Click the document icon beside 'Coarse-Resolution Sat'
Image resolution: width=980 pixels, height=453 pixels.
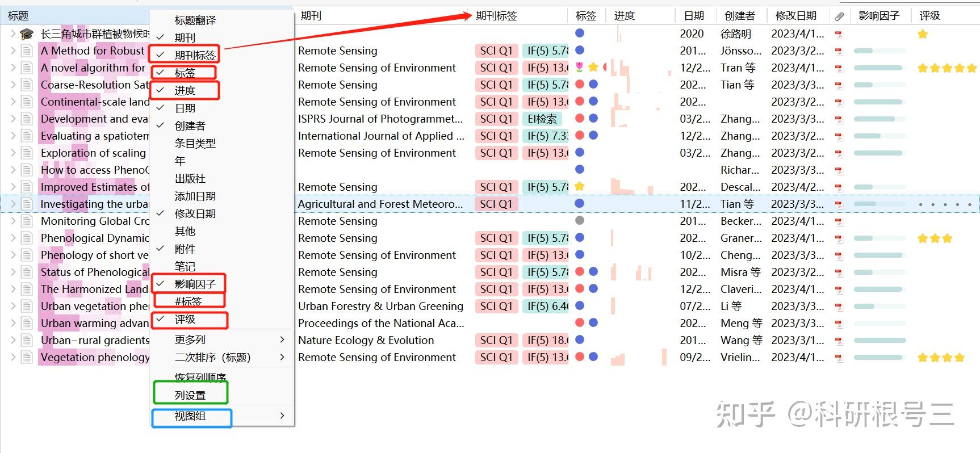point(27,85)
